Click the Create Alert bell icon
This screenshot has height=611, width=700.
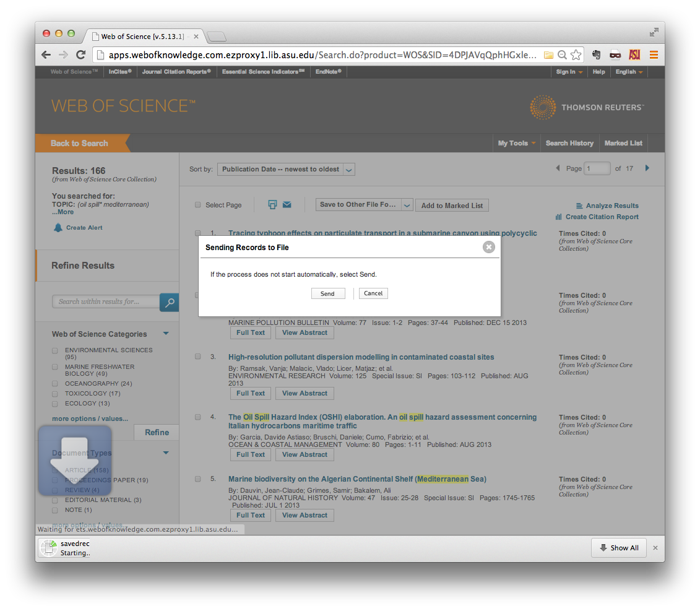click(58, 227)
